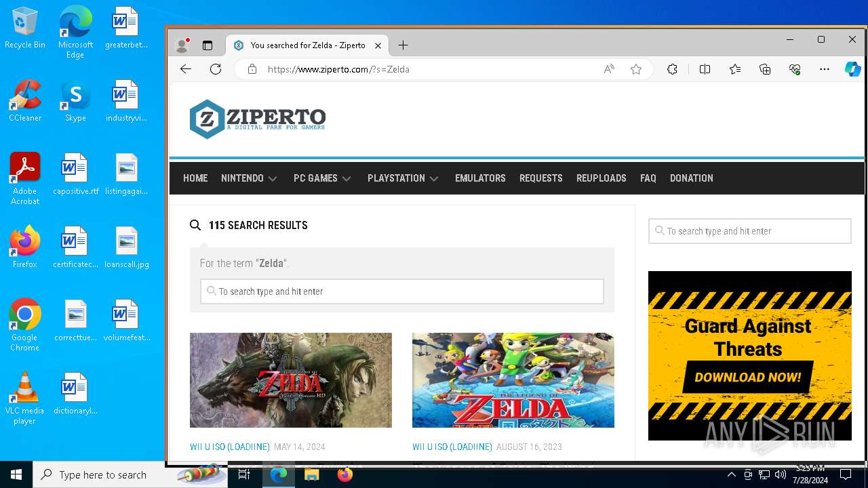Select the Microsoft Edge desktop shortcut

coord(75,33)
